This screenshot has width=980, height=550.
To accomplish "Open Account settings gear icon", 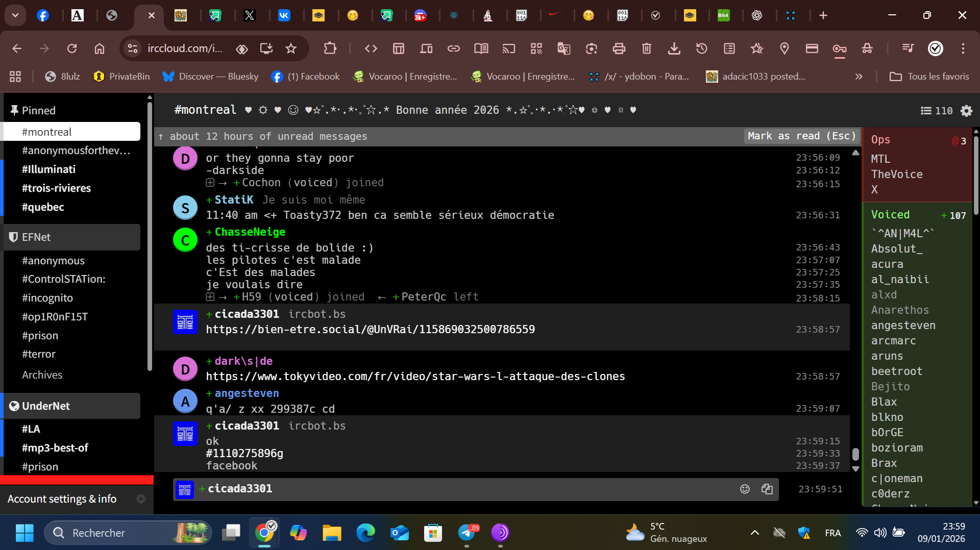I will pyautogui.click(x=141, y=499).
